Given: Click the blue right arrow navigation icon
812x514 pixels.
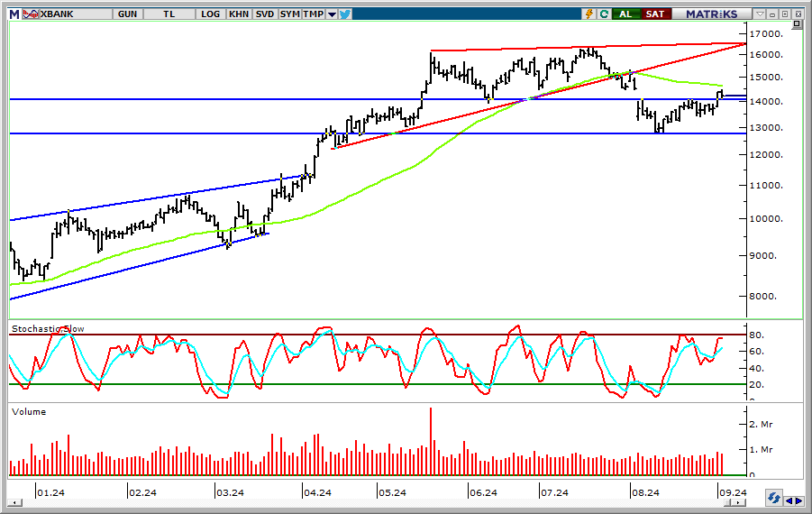Looking at the screenshot, I should click(x=799, y=500).
